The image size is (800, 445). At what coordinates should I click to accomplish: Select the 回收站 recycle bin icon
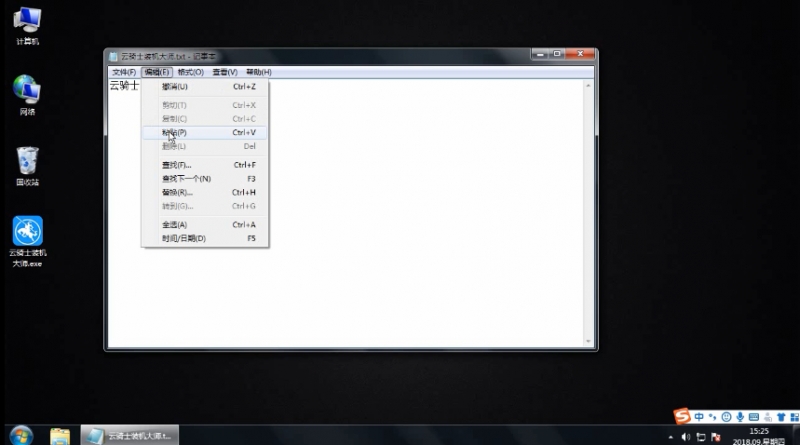coord(27,166)
